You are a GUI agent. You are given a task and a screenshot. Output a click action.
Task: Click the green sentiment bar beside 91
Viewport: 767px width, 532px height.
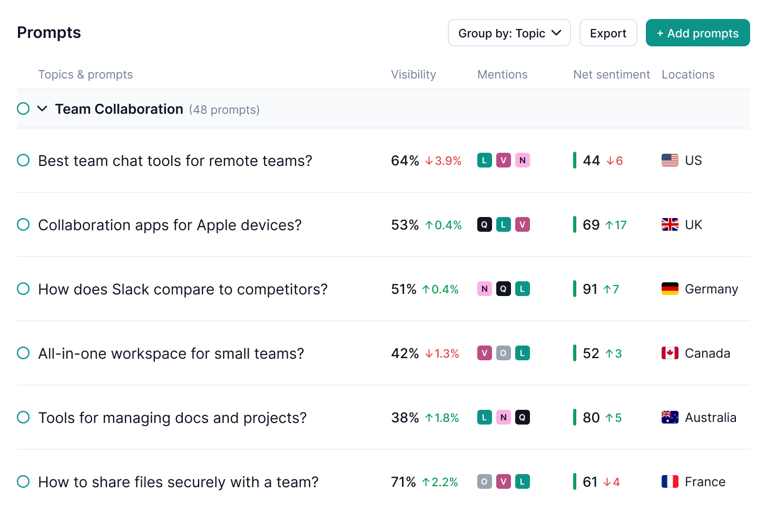pos(575,289)
